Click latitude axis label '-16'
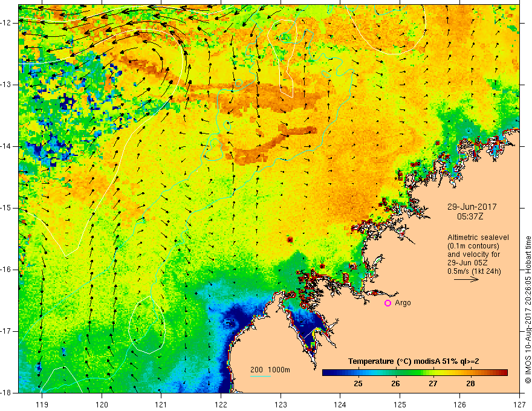The height and width of the screenshot is (411, 532). [x=7, y=270]
